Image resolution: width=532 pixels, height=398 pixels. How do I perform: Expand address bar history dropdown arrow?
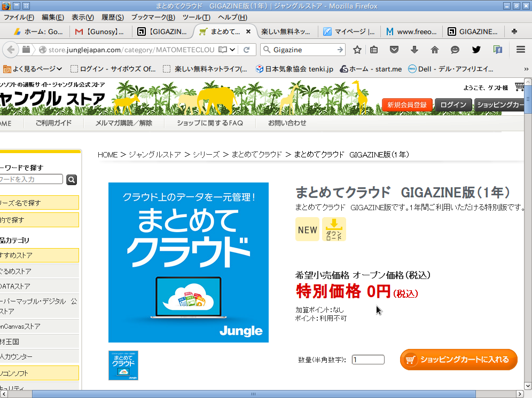click(232, 50)
